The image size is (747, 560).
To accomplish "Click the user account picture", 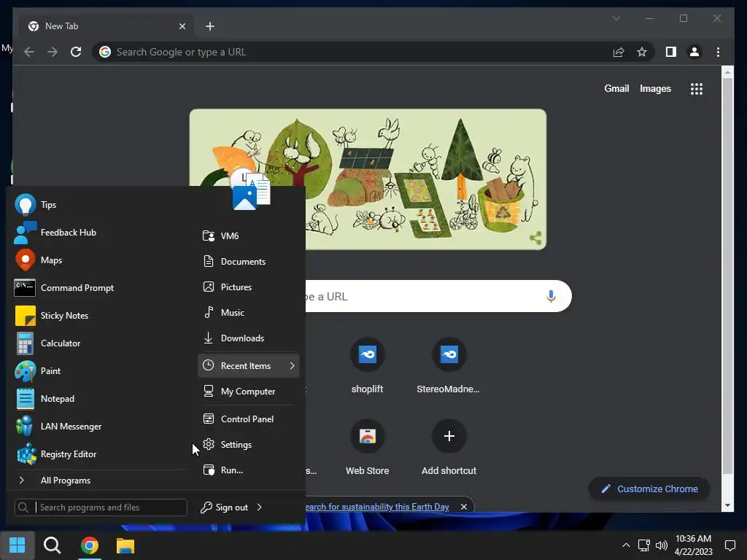I will [251, 190].
